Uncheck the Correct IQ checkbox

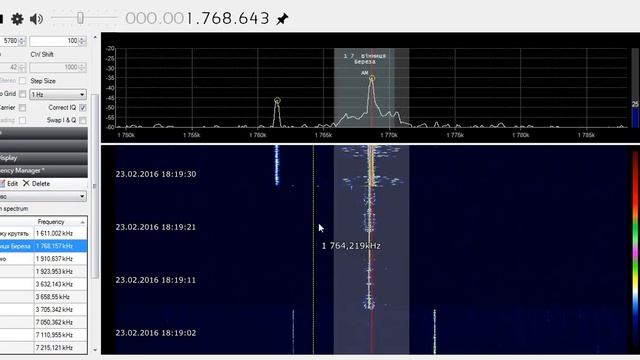tap(83, 107)
